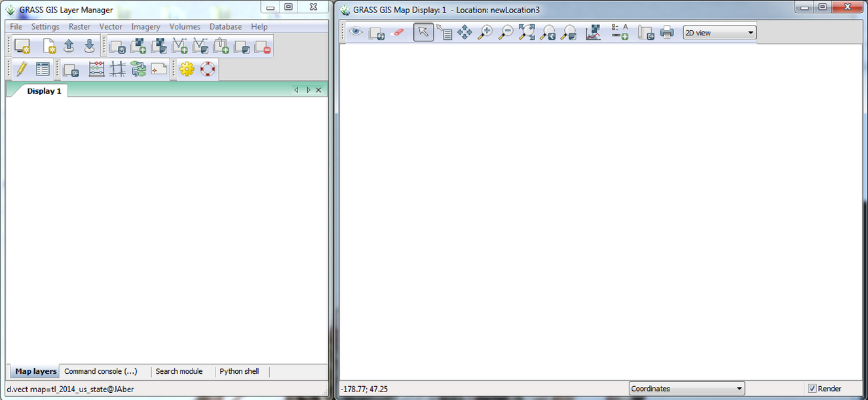This screenshot has width=868, height=400.
Task: Add various vector layers icon
Action: point(200,47)
